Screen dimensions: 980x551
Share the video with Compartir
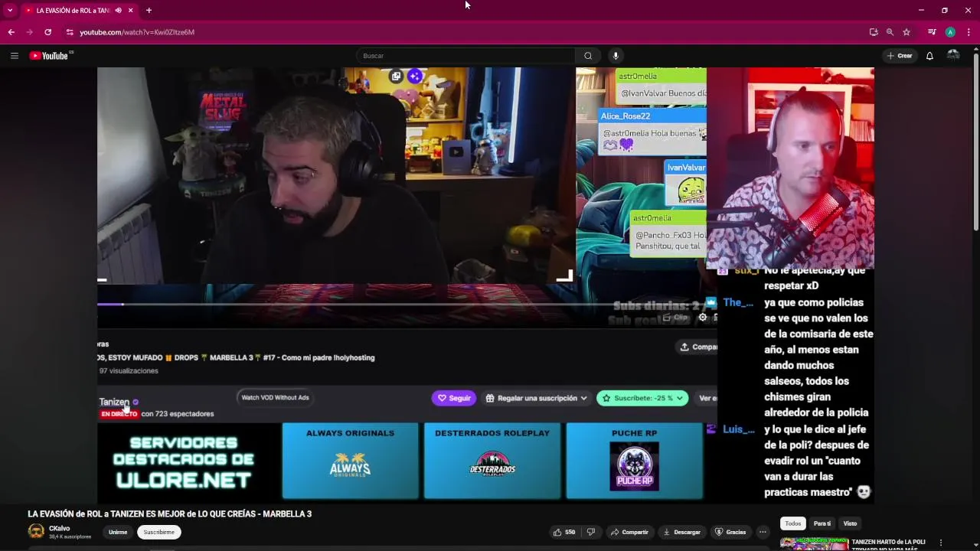[629, 532]
